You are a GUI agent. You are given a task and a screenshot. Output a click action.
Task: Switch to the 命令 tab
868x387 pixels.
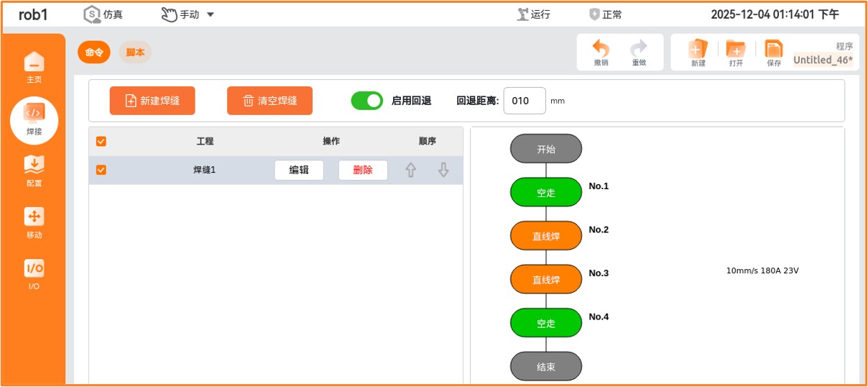[94, 53]
